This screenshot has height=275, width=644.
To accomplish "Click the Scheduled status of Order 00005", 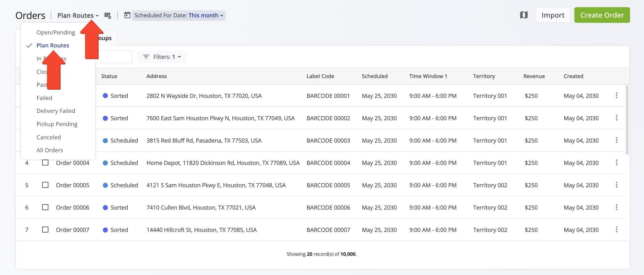I will pyautogui.click(x=120, y=185).
